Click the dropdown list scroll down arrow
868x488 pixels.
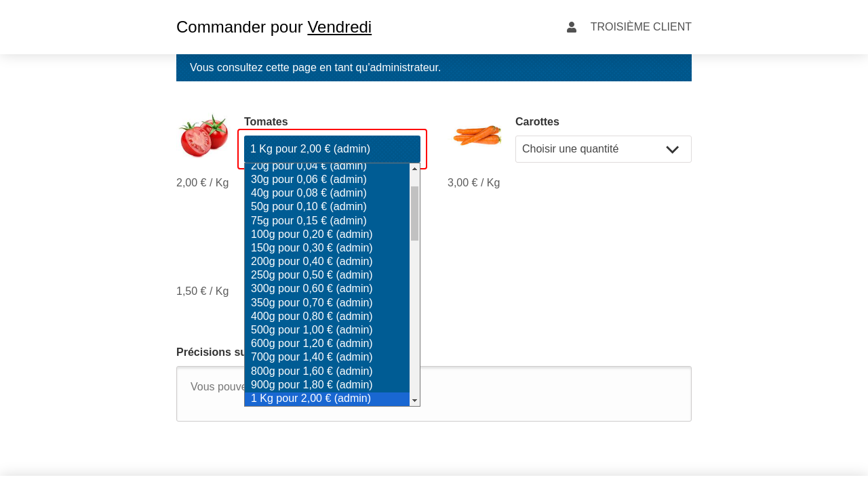click(414, 401)
